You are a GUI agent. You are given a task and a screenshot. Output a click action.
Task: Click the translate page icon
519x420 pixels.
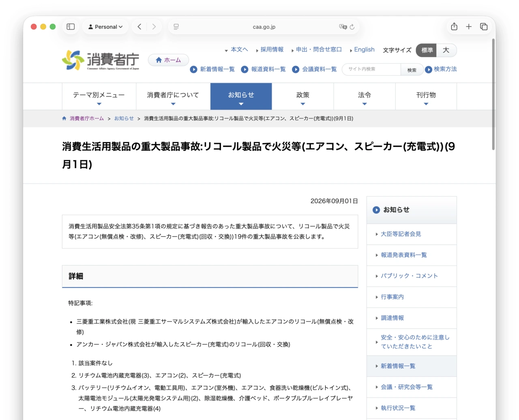(343, 27)
